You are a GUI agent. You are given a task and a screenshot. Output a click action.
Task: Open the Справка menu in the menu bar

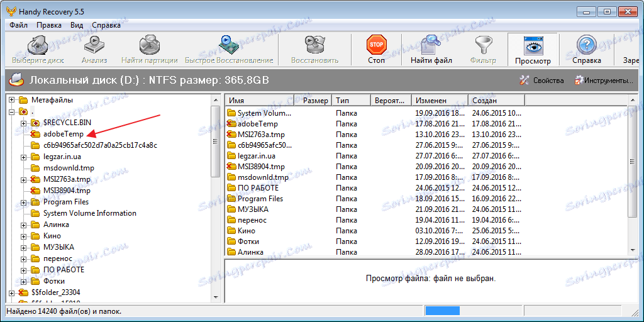(x=106, y=25)
